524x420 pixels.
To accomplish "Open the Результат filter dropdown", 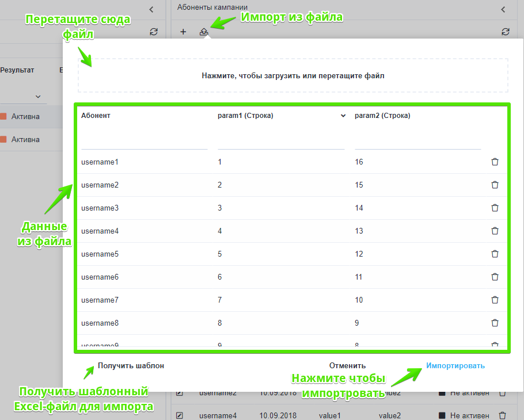I will pos(38,97).
